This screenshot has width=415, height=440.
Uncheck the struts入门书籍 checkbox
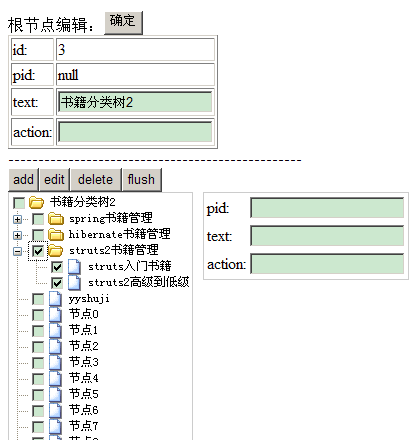57,267
